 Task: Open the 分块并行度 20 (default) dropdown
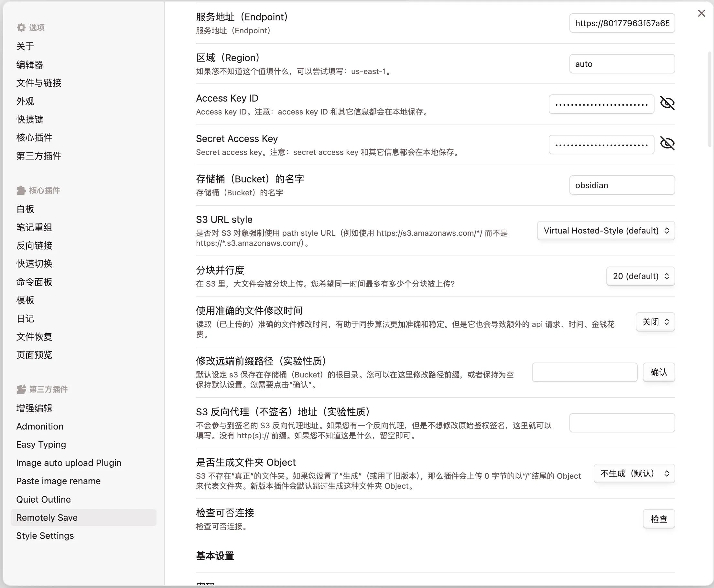click(x=641, y=277)
